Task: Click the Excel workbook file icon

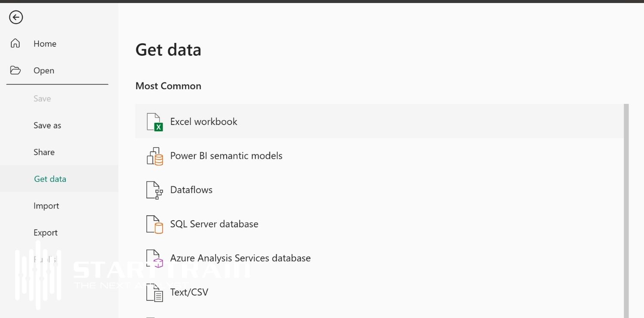Action: coord(154,121)
